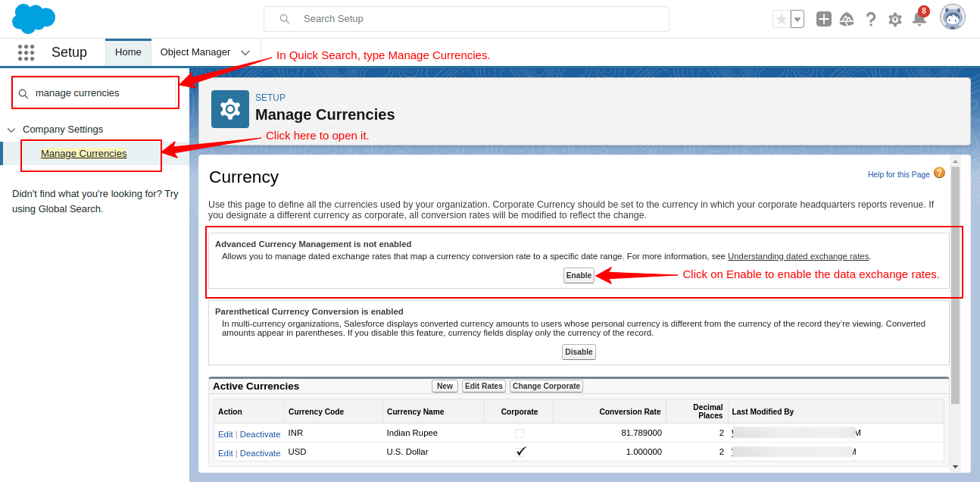Open Salesforce Help via the question mark icon
This screenshot has height=482, width=980.
tap(871, 19)
